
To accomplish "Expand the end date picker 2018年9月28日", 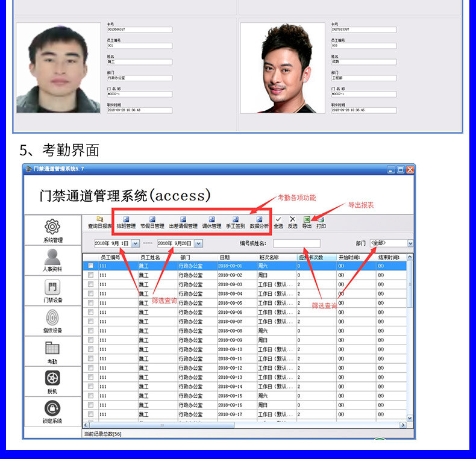I will (x=198, y=243).
